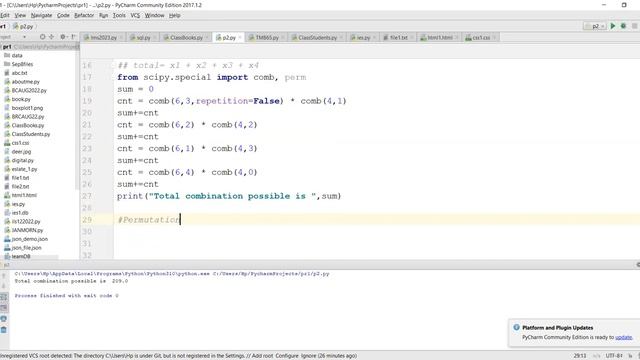Viewport: 640px width, 360px height.
Task: Select aboutme.py in Project tree
Action: pyautogui.click(x=22, y=82)
